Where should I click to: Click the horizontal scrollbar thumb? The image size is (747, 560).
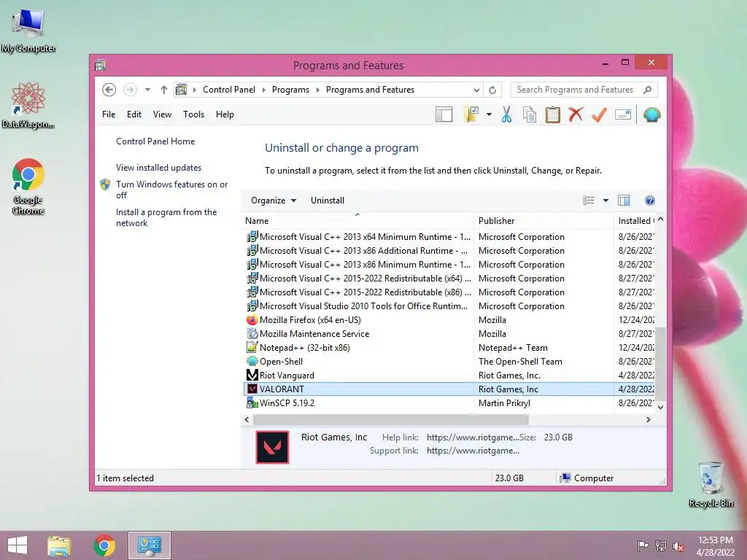coord(391,419)
